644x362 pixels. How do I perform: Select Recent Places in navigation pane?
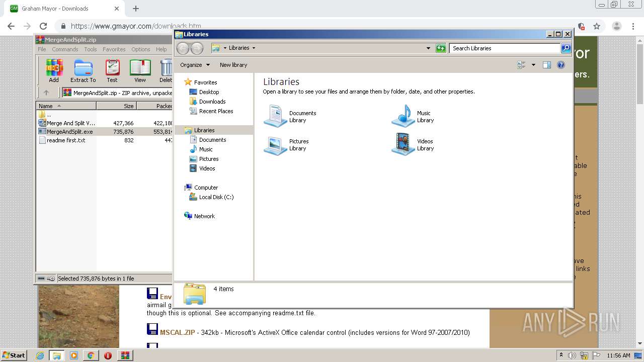(x=216, y=111)
